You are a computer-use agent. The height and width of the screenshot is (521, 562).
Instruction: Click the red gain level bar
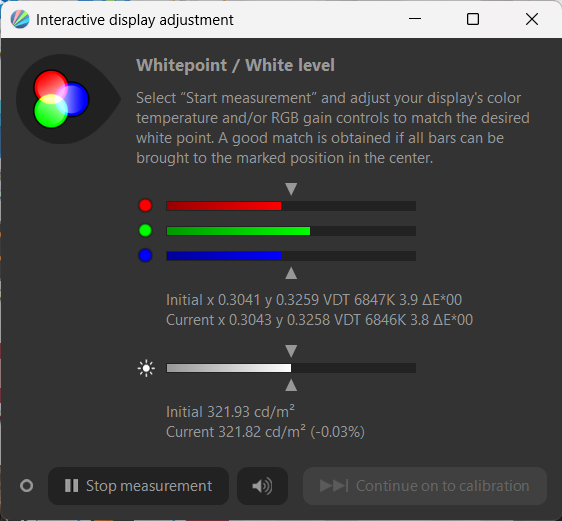291,206
